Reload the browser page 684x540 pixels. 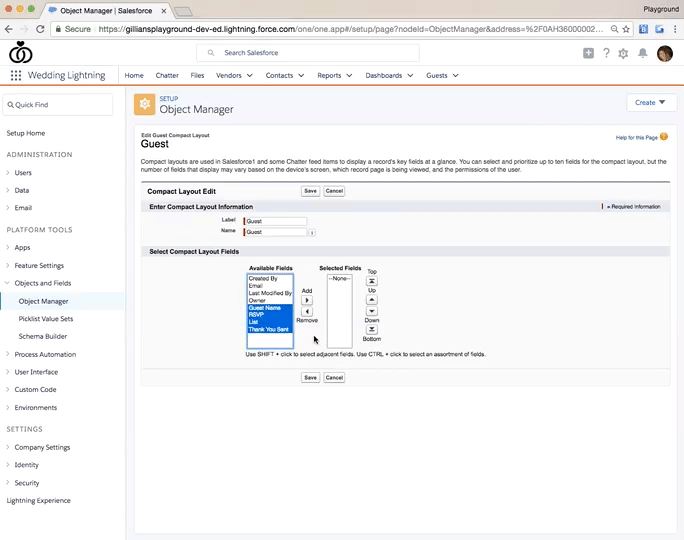pyautogui.click(x=40, y=29)
